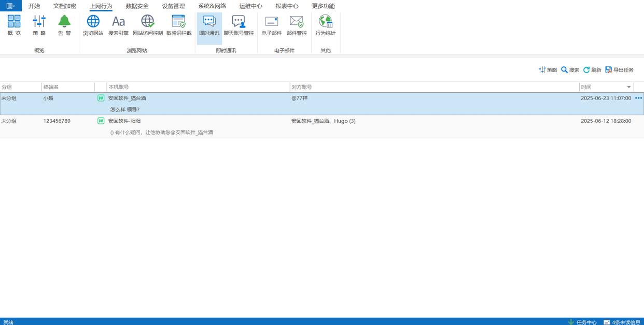Open the three-dots menu on selected row
Image resolution: width=644 pixels, height=325 pixels.
pyautogui.click(x=638, y=98)
